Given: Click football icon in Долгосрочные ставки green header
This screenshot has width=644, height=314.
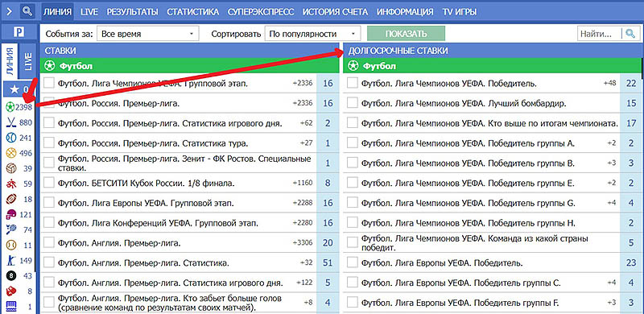Looking at the screenshot, I should click(x=353, y=66).
